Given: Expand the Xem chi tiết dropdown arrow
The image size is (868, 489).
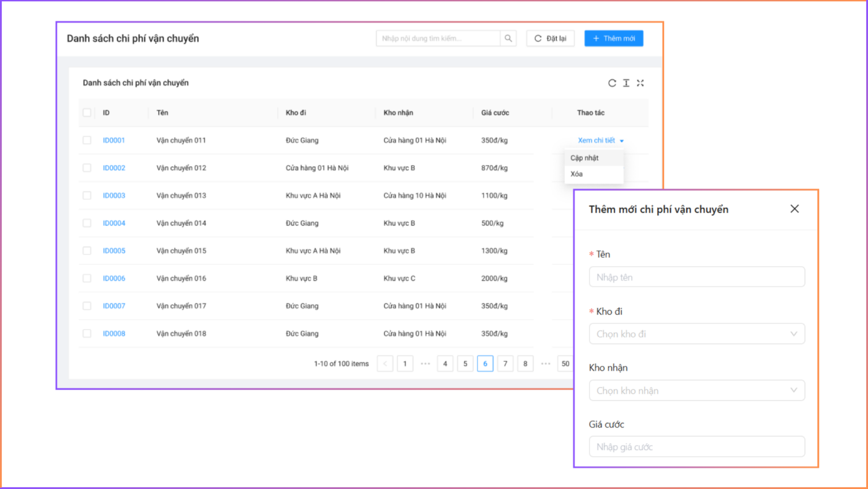Looking at the screenshot, I should click(x=622, y=141).
